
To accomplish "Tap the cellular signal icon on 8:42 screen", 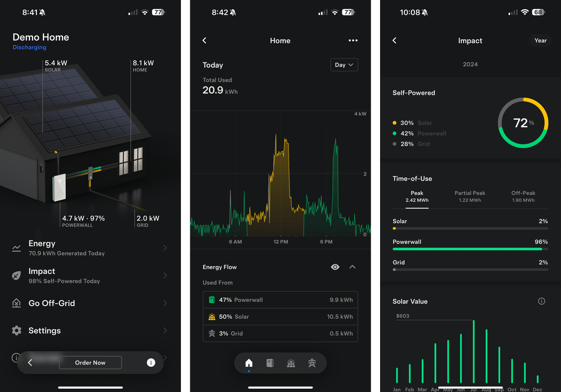I will point(323,13).
